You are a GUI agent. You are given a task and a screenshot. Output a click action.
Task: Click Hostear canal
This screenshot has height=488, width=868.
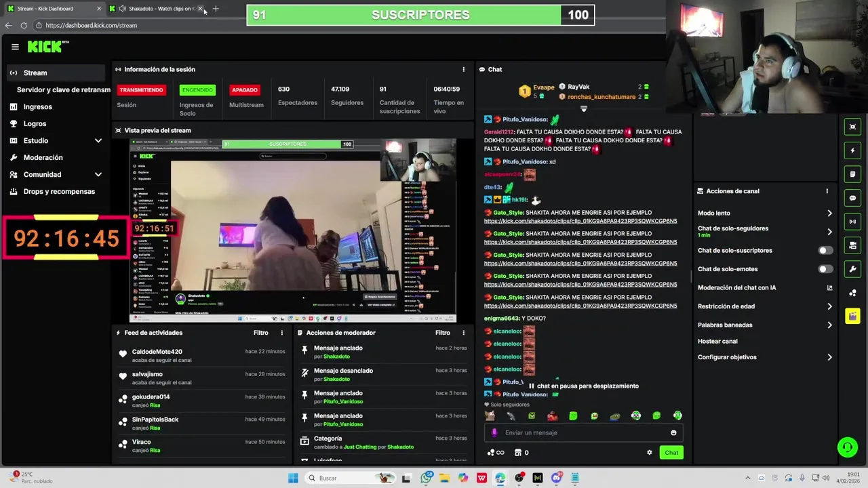[717, 341]
